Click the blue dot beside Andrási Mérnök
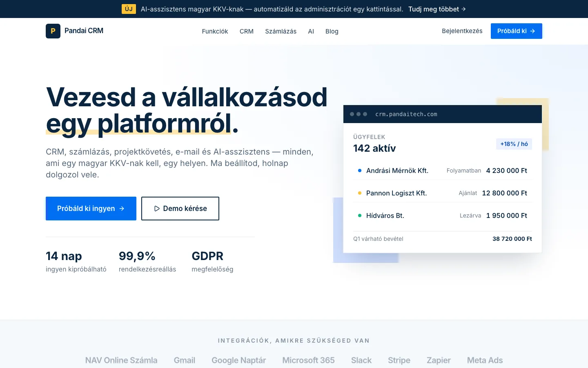The width and height of the screenshot is (588, 368). click(x=360, y=171)
